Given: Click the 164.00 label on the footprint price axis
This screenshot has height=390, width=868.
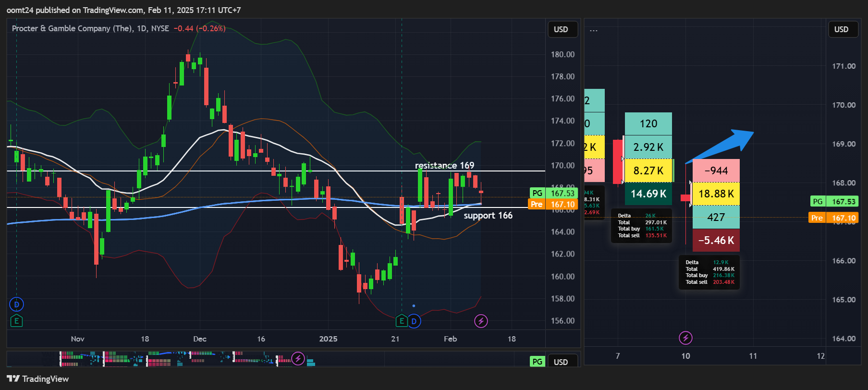Looking at the screenshot, I should point(844,338).
